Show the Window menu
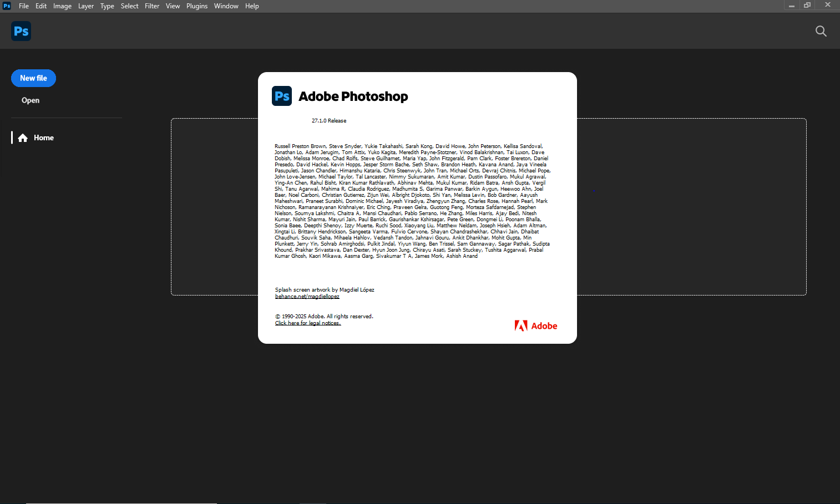This screenshot has width=840, height=504. click(226, 6)
